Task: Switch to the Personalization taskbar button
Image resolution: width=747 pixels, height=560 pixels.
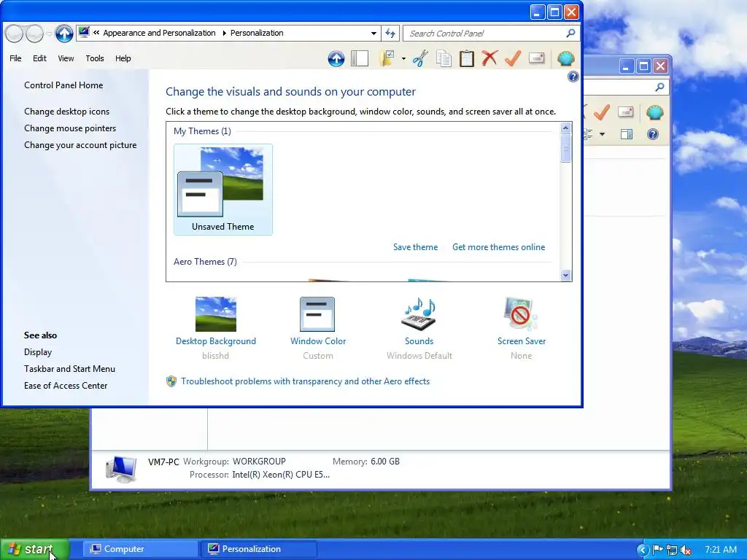Action: (258, 549)
